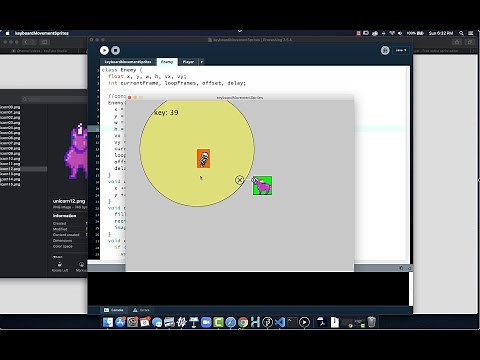The width and height of the screenshot is (480, 360).
Task: Click the unicorn preview image in Finder
Action: [76, 152]
